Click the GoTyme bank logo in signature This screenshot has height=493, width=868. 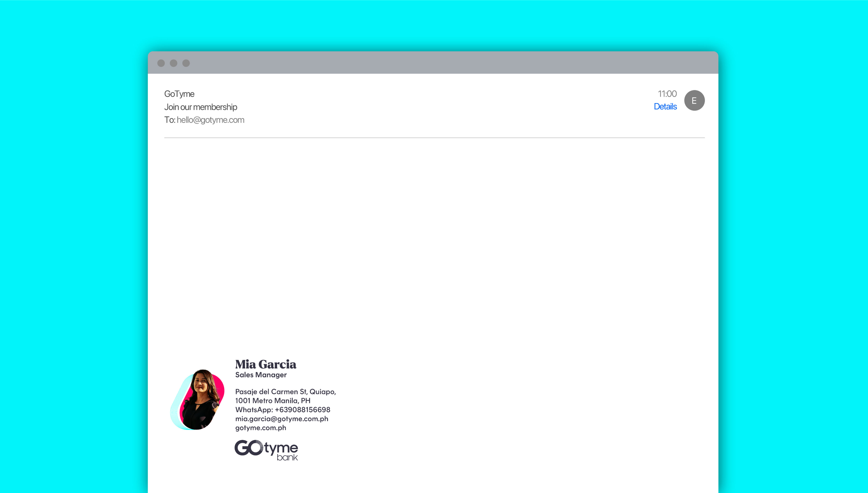[x=266, y=450]
